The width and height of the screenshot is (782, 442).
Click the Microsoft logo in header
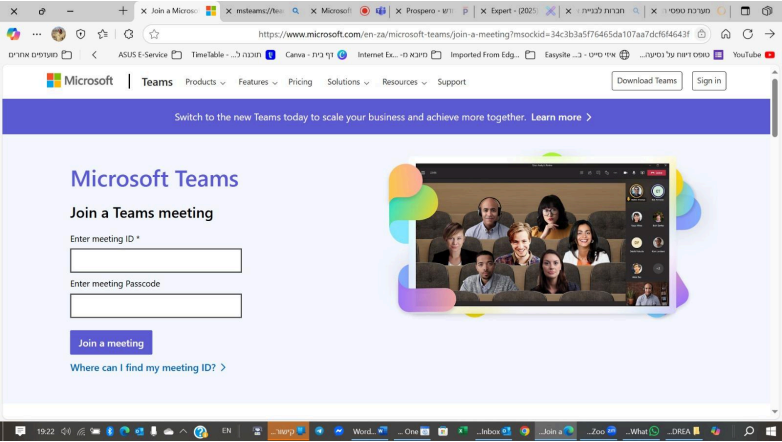coord(79,81)
